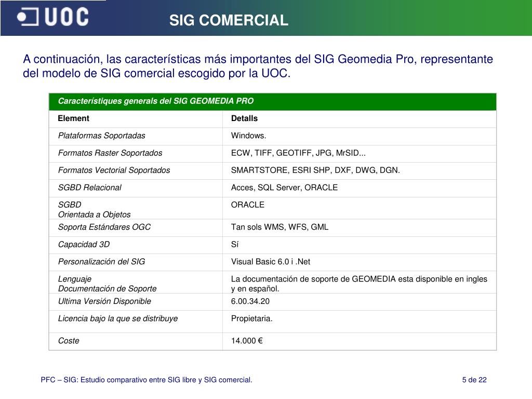Click the 'La documentación de soporte de GEOMEDIA' text
The width and height of the screenshot is (532, 399).
coord(313,279)
